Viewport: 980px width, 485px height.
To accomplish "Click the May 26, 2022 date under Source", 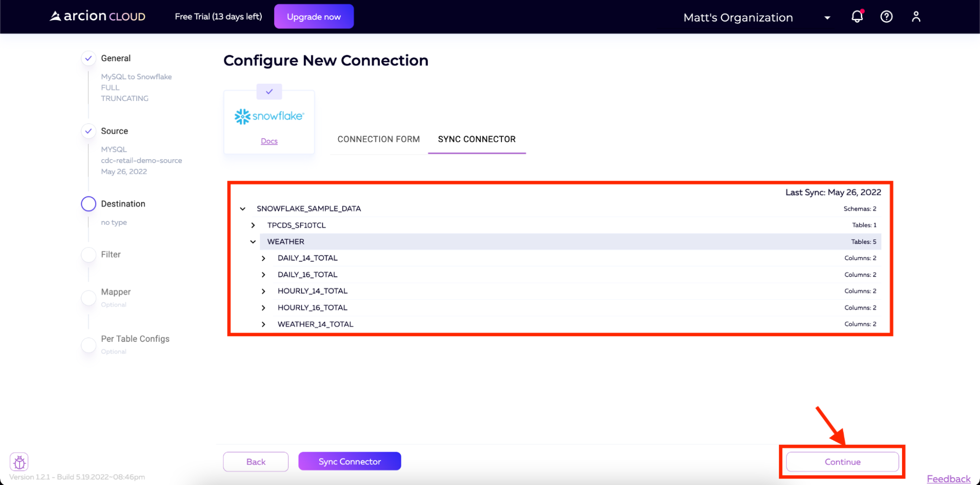I will pos(124,171).
